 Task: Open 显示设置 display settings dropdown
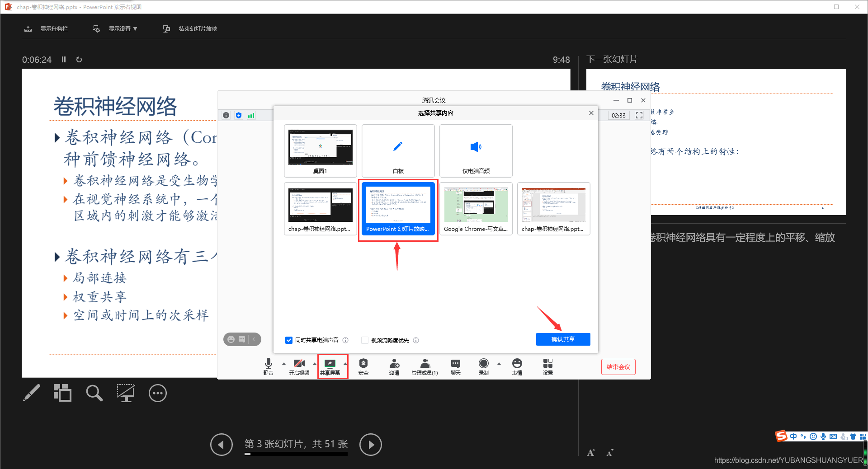(115, 28)
